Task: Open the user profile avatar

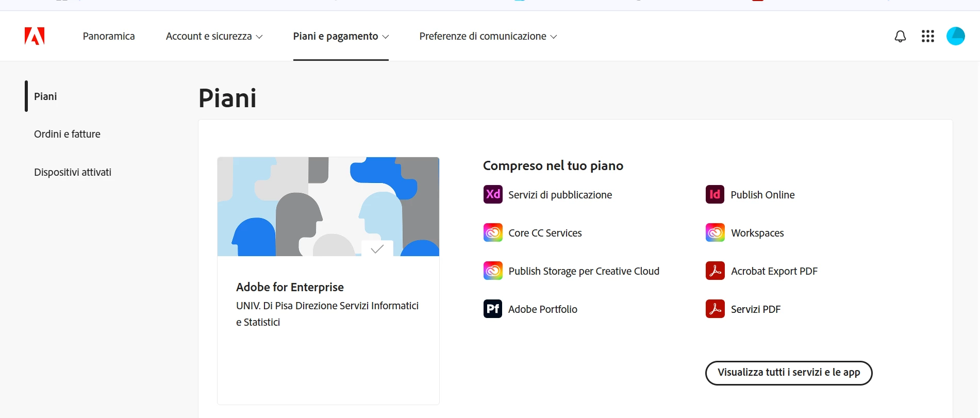Action: pyautogui.click(x=956, y=36)
